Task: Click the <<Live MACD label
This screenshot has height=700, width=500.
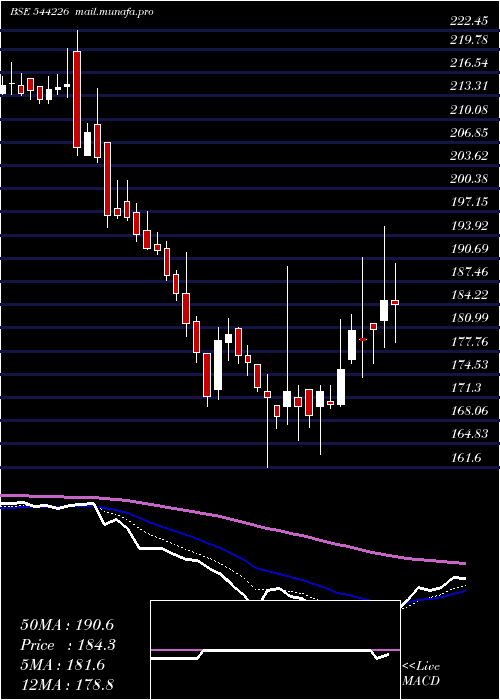Action: click(x=421, y=674)
